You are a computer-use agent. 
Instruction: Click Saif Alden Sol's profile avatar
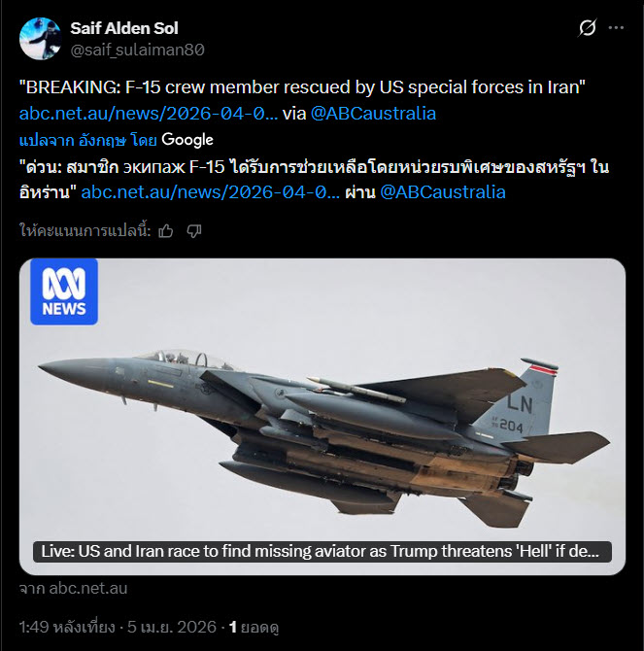click(x=41, y=39)
